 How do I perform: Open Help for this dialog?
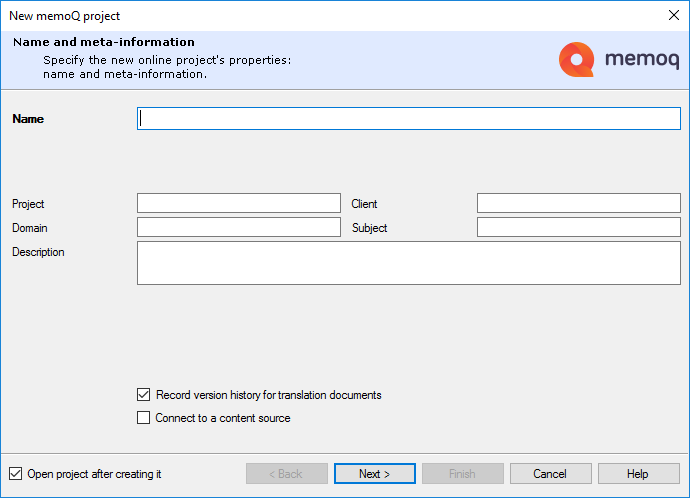[x=638, y=474]
